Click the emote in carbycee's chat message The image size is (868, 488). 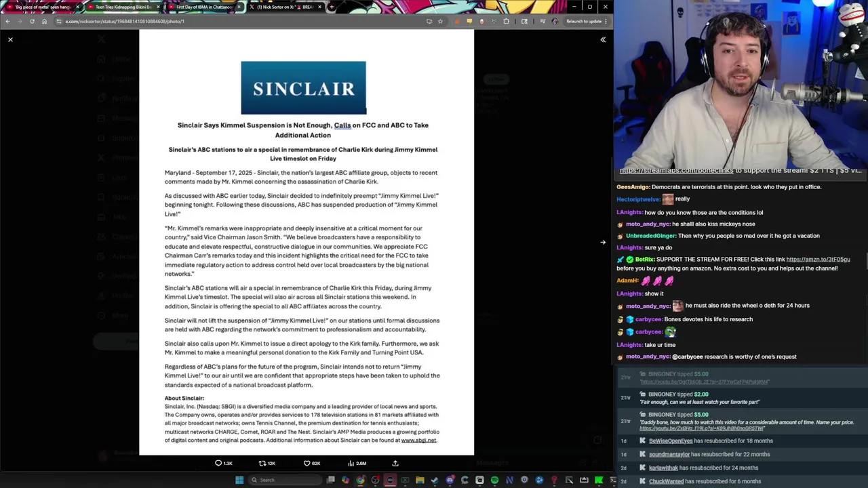click(670, 332)
